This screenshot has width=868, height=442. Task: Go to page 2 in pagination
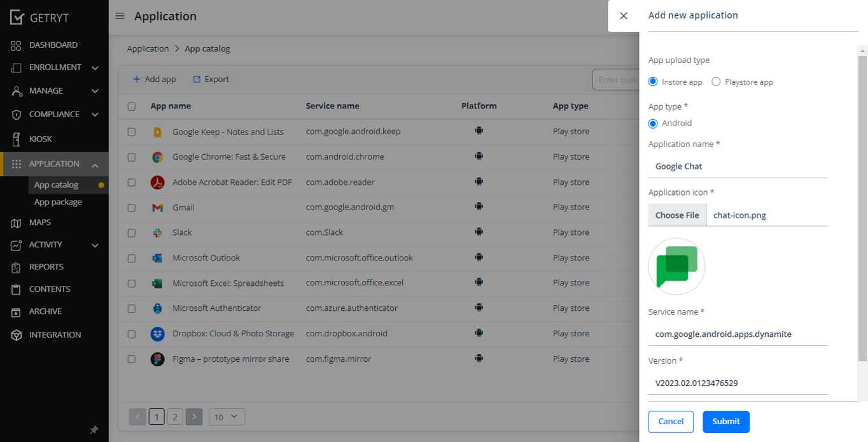click(x=175, y=417)
